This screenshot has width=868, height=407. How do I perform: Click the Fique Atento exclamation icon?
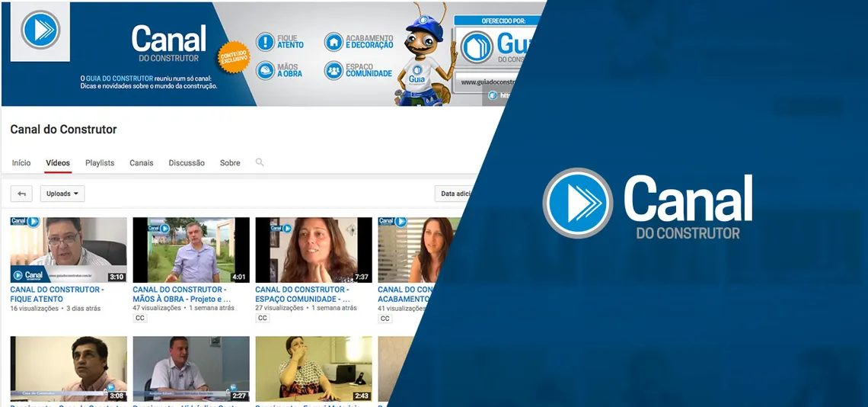tap(265, 42)
